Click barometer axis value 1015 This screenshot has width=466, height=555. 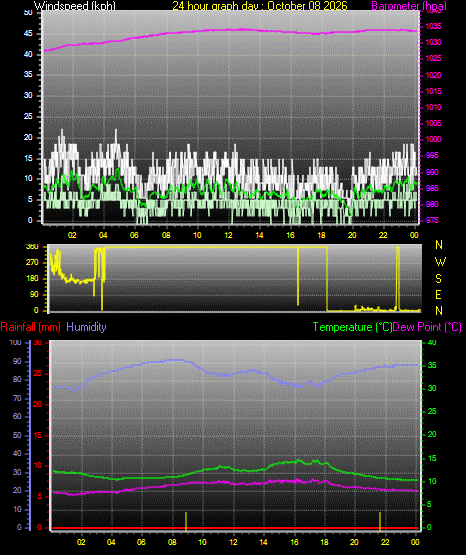pyautogui.click(x=433, y=91)
